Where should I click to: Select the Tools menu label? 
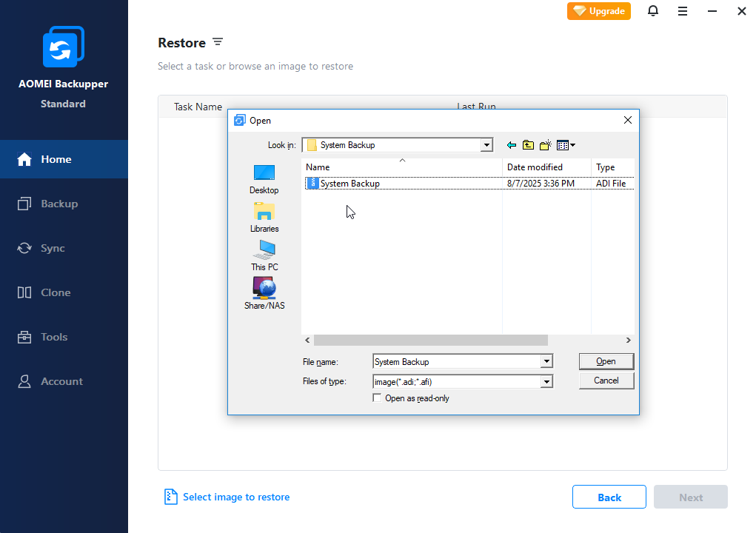[x=54, y=337]
